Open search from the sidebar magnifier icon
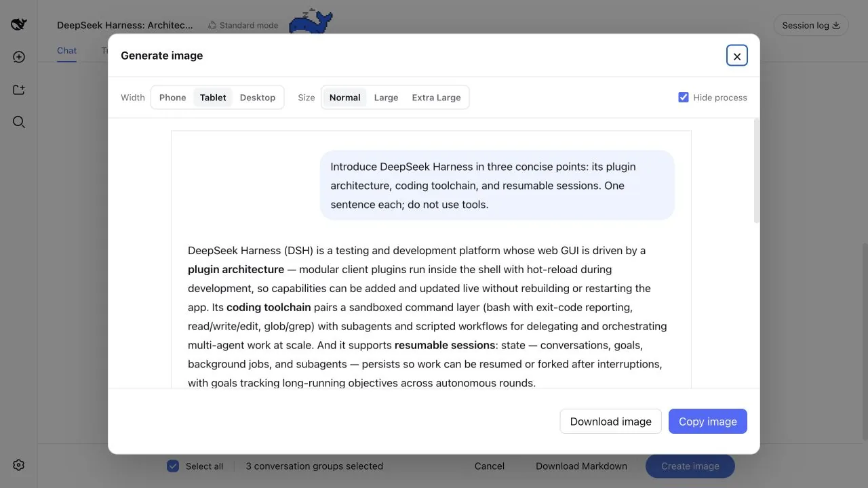 click(x=19, y=122)
